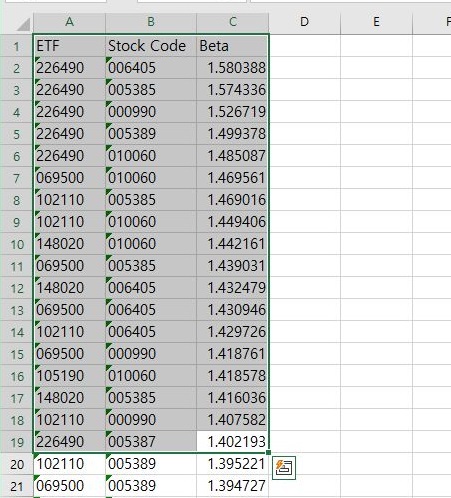Click ETF 148020 in row 10

[x=69, y=244]
